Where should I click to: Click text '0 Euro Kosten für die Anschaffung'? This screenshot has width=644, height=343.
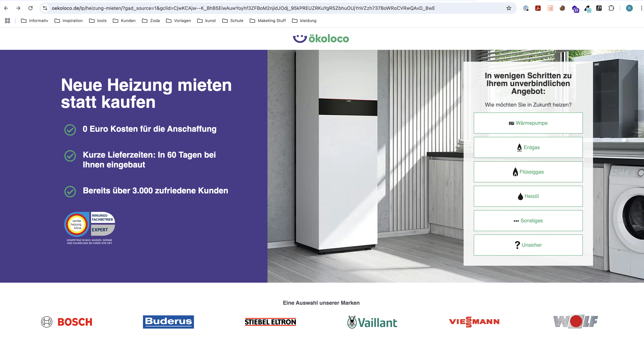[150, 129]
